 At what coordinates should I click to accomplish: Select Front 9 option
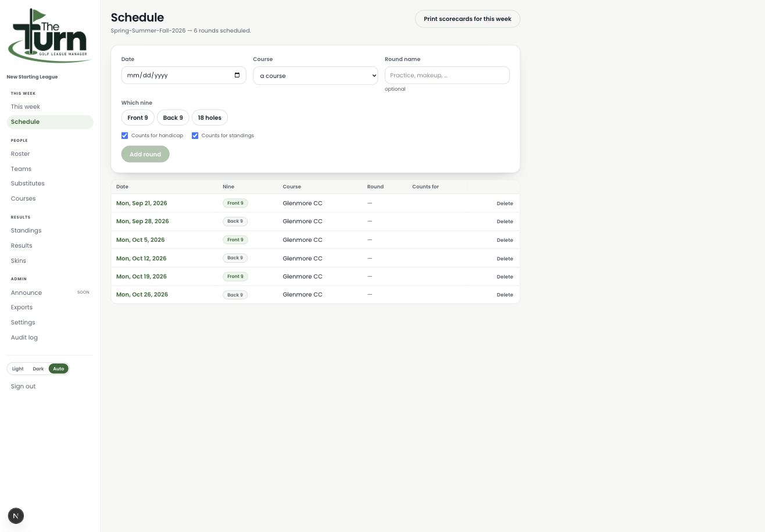coord(138,117)
